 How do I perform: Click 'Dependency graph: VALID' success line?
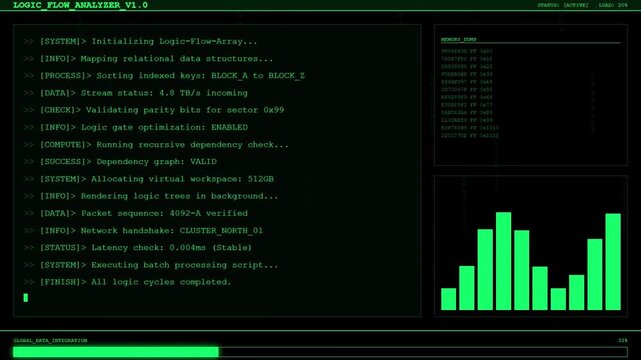(120, 161)
